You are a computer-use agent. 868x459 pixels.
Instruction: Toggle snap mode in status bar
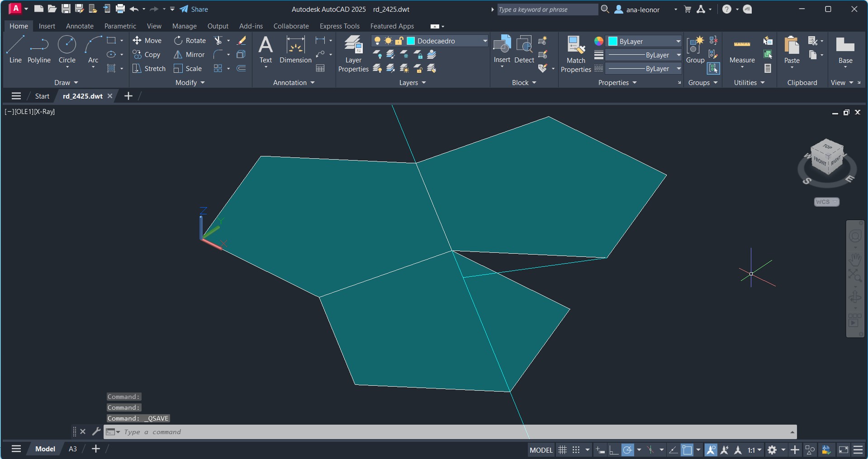tap(576, 450)
